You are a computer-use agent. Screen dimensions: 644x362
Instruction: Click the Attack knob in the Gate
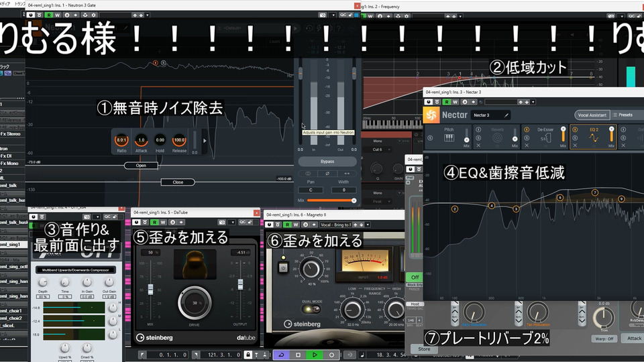[142, 140]
